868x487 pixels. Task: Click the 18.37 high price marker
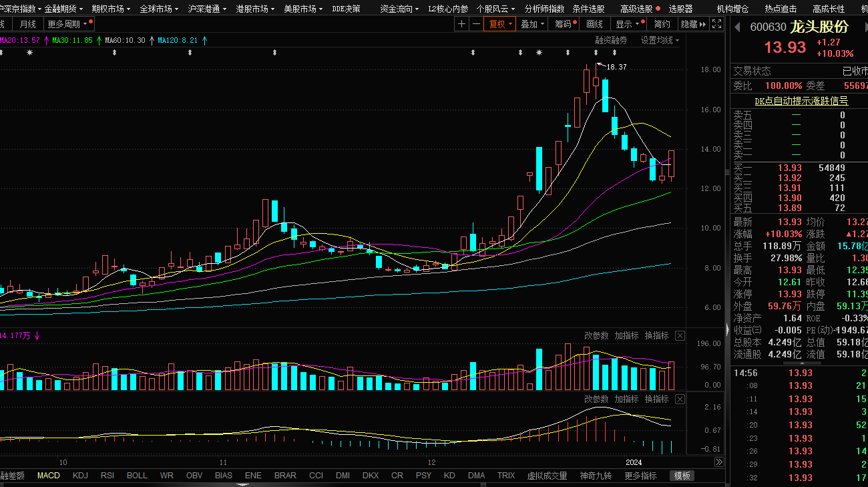(x=616, y=67)
